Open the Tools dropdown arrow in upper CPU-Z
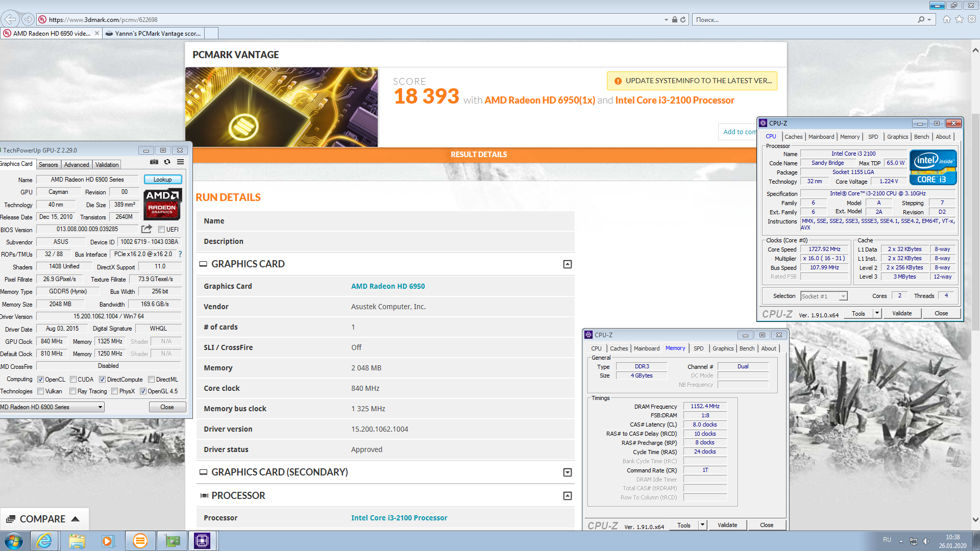This screenshot has height=551, width=980. coord(877,313)
